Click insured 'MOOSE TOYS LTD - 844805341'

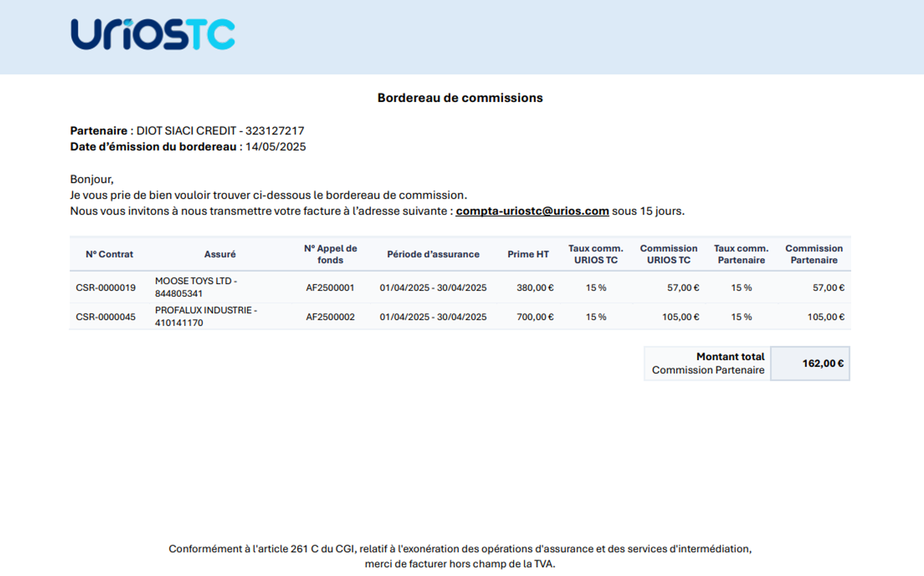(196, 287)
